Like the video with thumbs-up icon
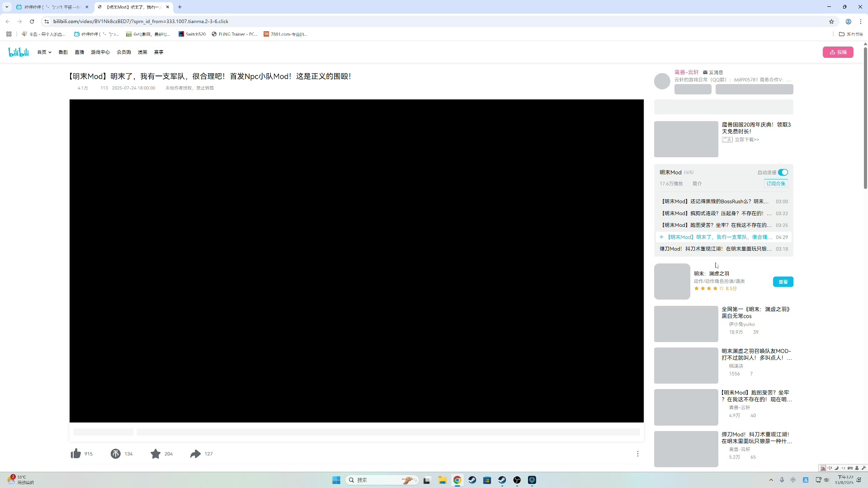The image size is (868, 488). (75, 454)
